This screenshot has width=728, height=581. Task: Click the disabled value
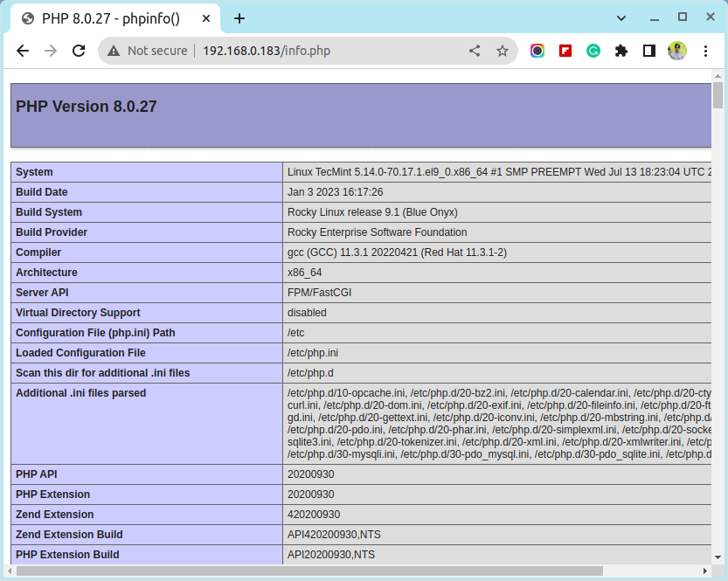coord(307,313)
